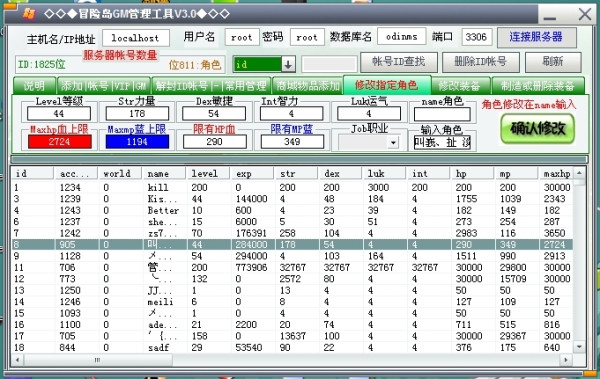Switch to 添加帐号 VIP GM tab
Viewport: 600px width, 379px height.
click(x=104, y=86)
